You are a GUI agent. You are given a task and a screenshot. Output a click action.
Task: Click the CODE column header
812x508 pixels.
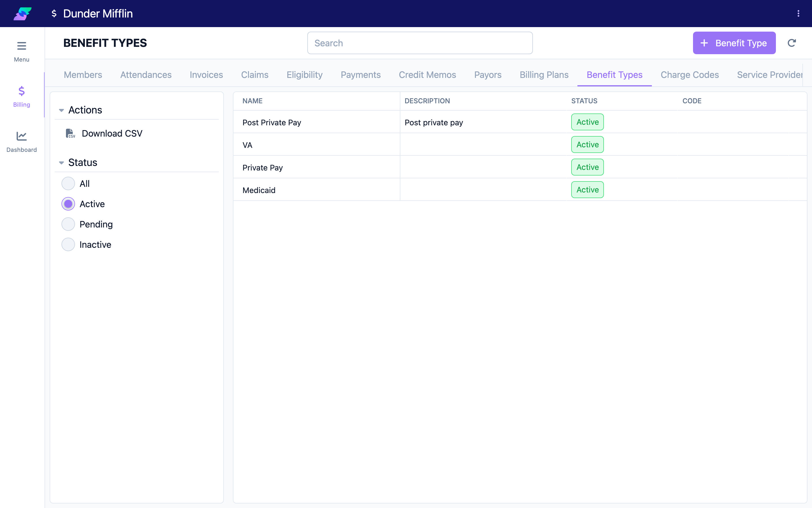(692, 101)
